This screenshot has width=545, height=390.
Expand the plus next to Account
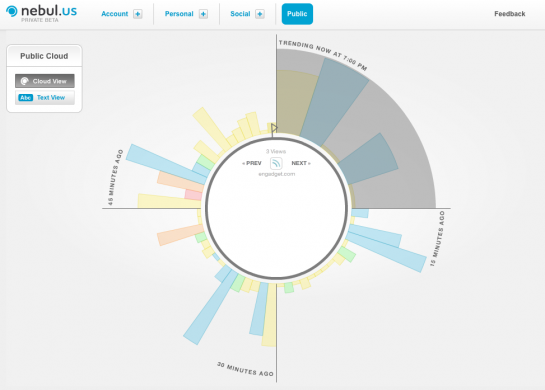tap(138, 14)
